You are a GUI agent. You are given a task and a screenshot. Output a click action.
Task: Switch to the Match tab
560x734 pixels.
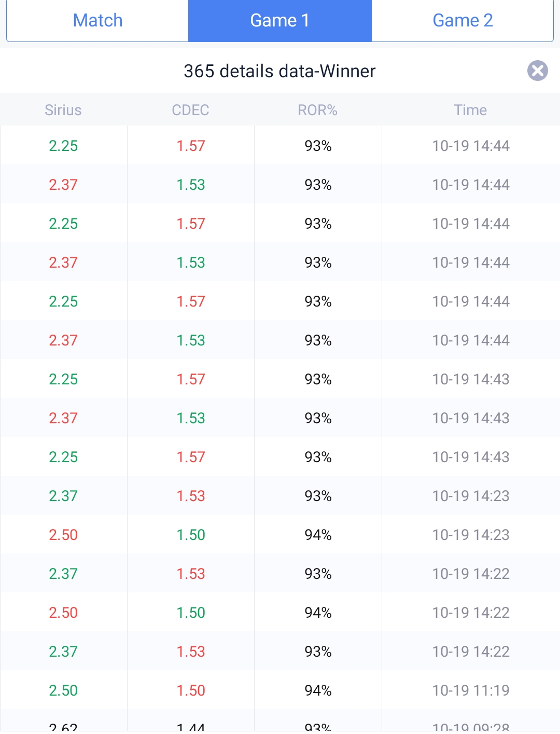pyautogui.click(x=97, y=21)
